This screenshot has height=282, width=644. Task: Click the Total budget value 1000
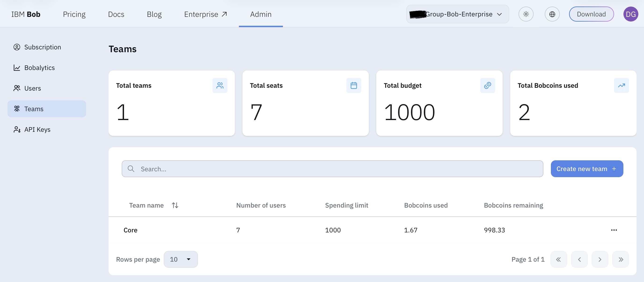click(409, 112)
